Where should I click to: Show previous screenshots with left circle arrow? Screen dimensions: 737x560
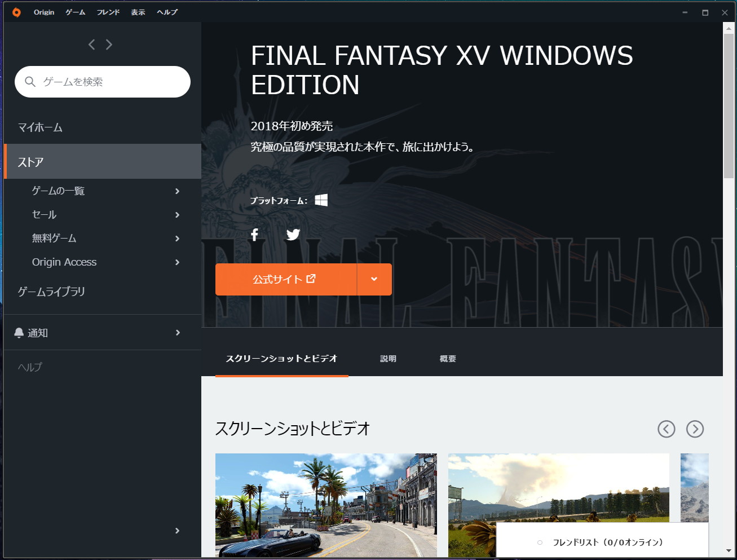(667, 429)
